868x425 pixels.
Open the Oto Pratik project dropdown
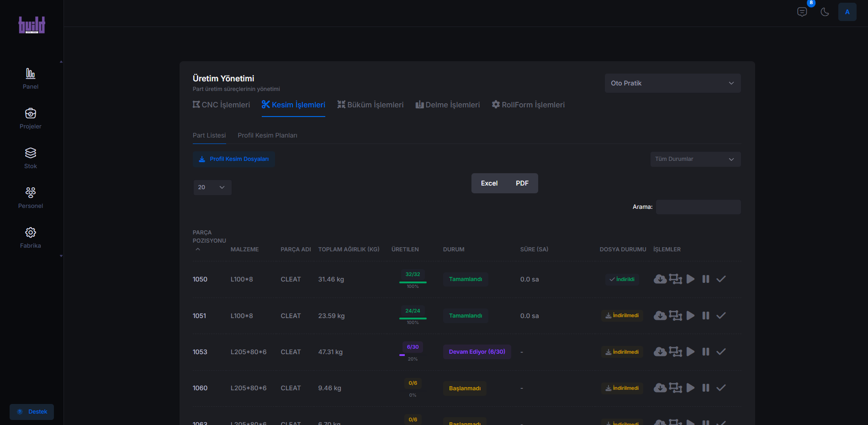[672, 83]
